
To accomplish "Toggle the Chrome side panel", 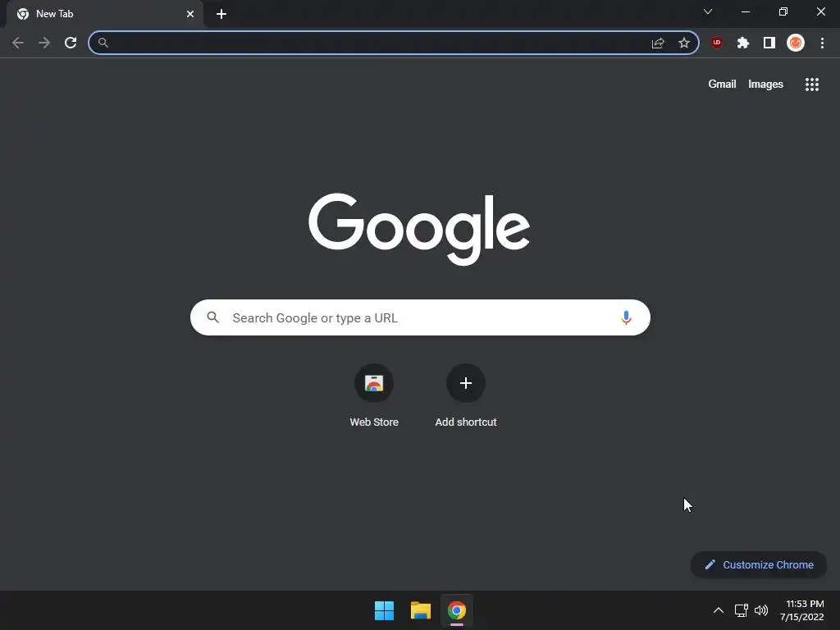I will (769, 43).
